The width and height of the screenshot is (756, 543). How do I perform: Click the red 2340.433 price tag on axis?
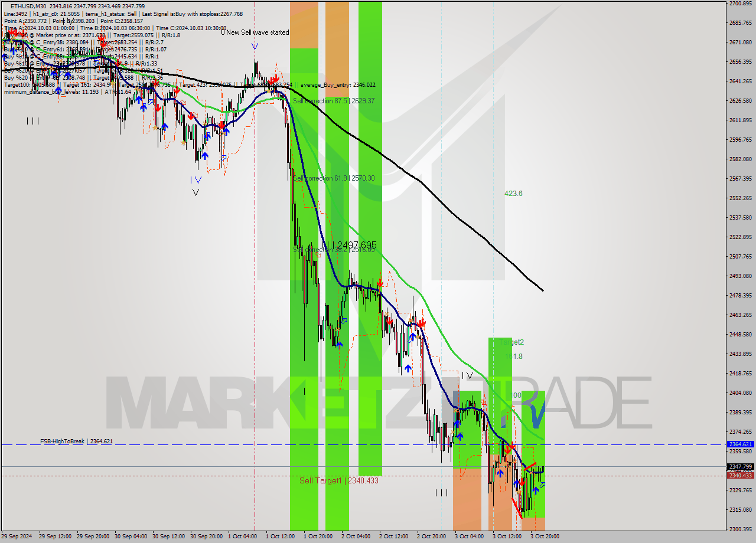(x=740, y=475)
